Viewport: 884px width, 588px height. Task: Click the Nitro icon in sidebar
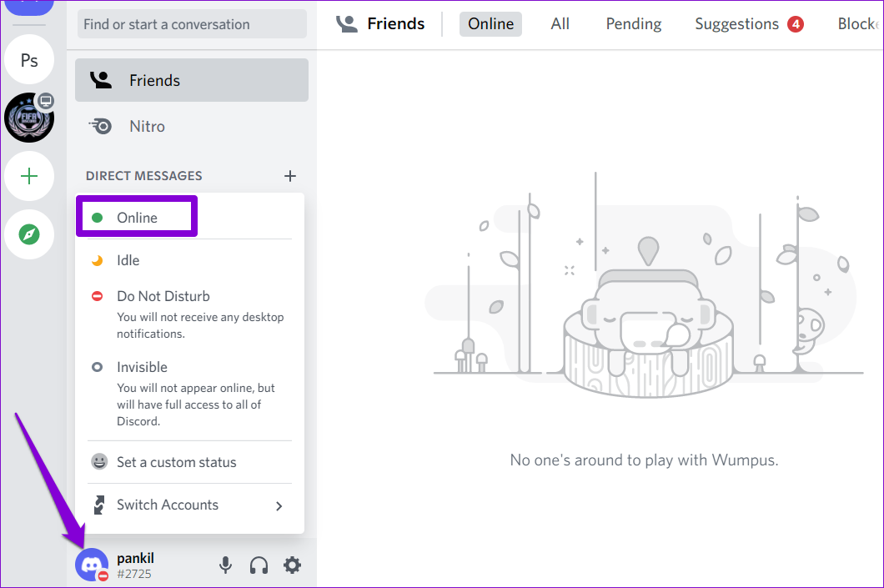pos(102,126)
